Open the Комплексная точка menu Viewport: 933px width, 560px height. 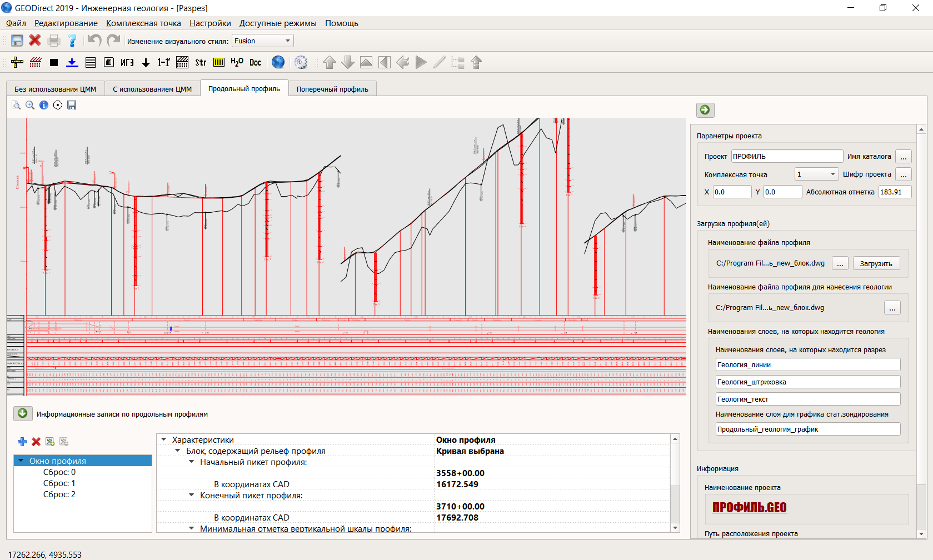click(x=143, y=23)
